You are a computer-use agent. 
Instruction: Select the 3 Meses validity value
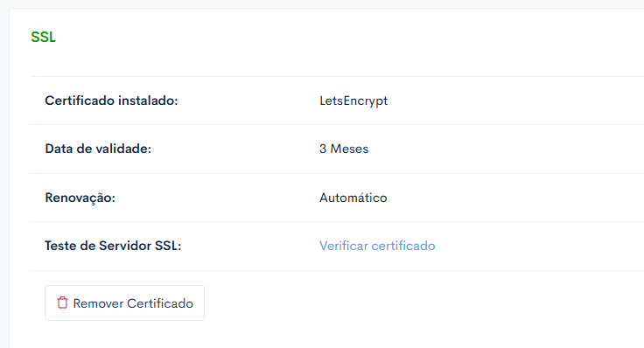[x=344, y=149]
